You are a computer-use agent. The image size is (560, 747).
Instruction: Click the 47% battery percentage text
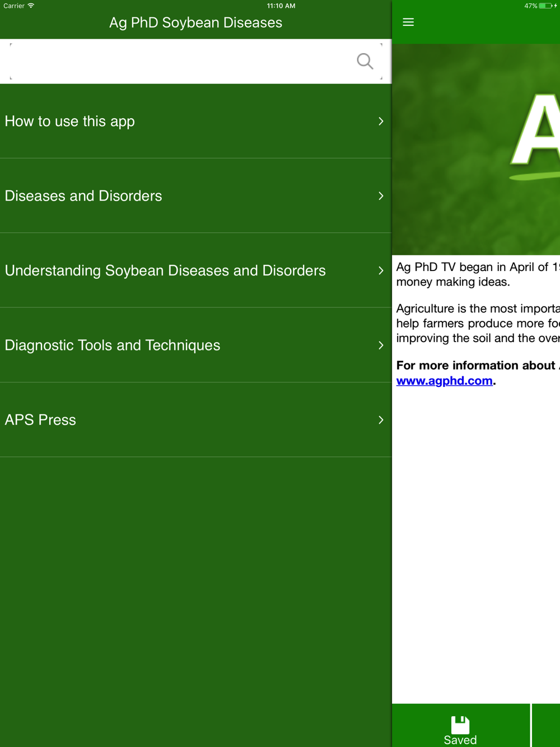[531, 6]
